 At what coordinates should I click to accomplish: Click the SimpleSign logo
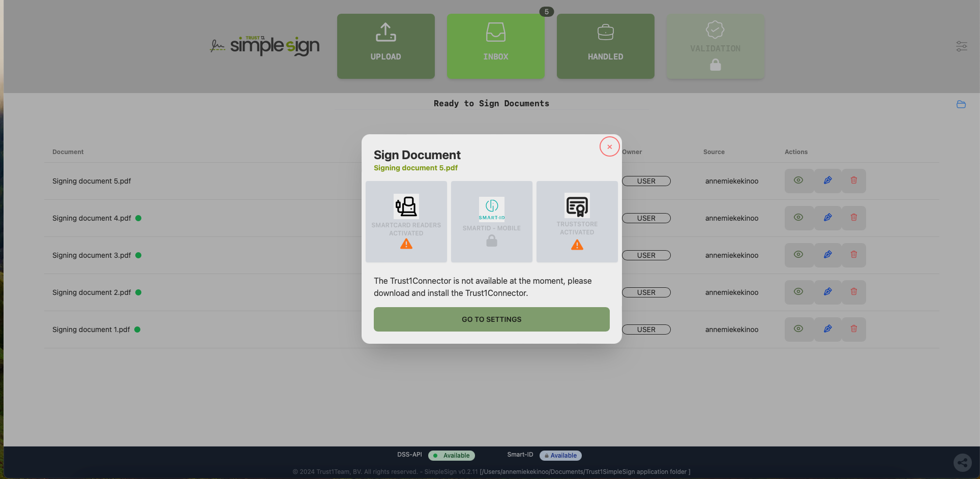tap(265, 46)
